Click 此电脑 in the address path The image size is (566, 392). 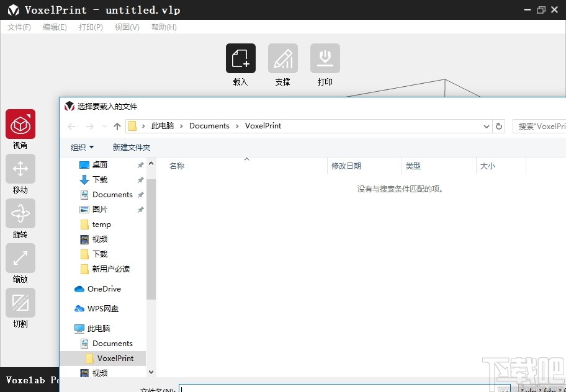pyautogui.click(x=163, y=126)
